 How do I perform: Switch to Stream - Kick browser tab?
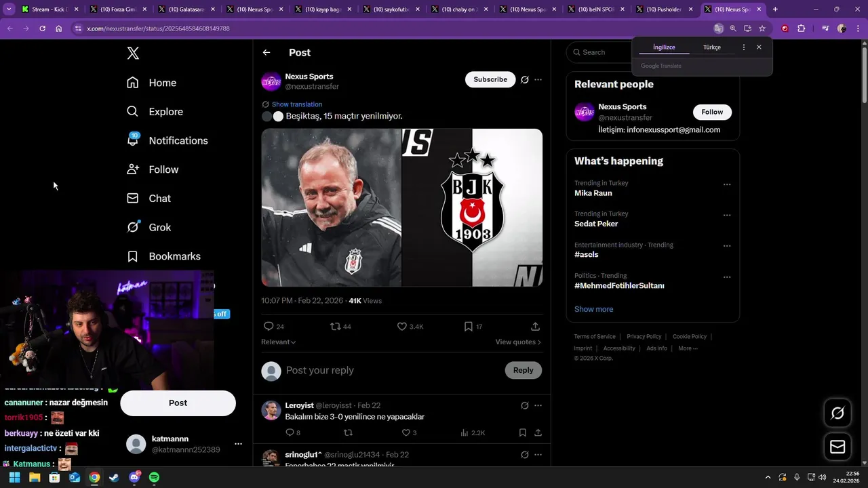(50, 9)
